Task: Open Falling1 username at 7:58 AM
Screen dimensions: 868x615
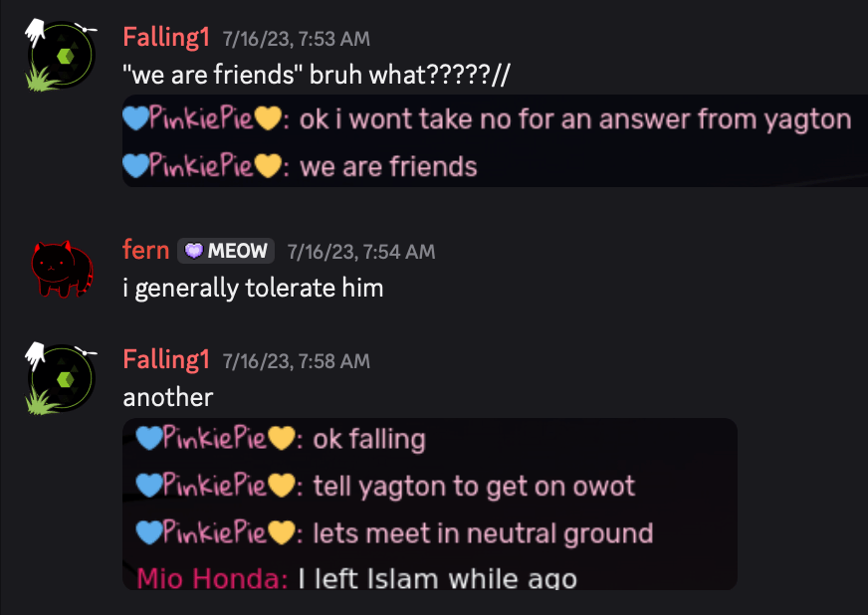Action: click(x=166, y=360)
